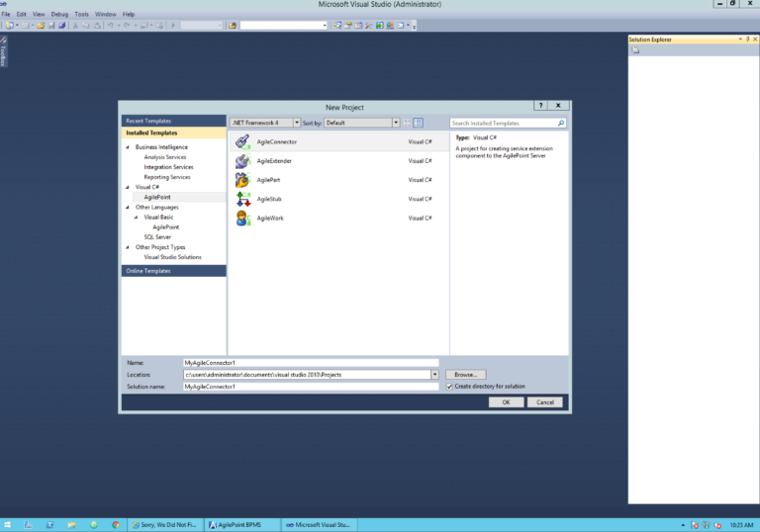Select the AgileExtender template icon
Screen dimensions: 760x532
(242, 161)
